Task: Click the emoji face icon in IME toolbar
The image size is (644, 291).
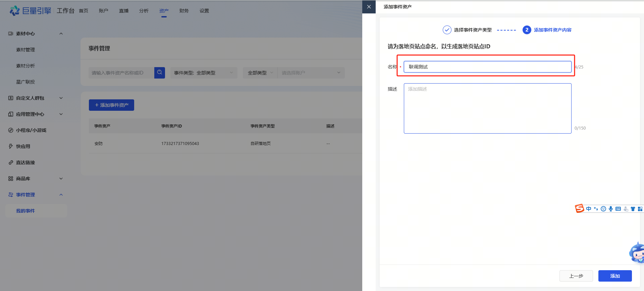Action: 603,209
